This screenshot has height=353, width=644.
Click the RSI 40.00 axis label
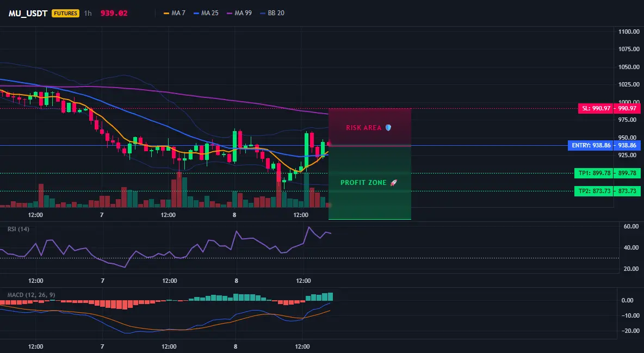pyautogui.click(x=630, y=247)
